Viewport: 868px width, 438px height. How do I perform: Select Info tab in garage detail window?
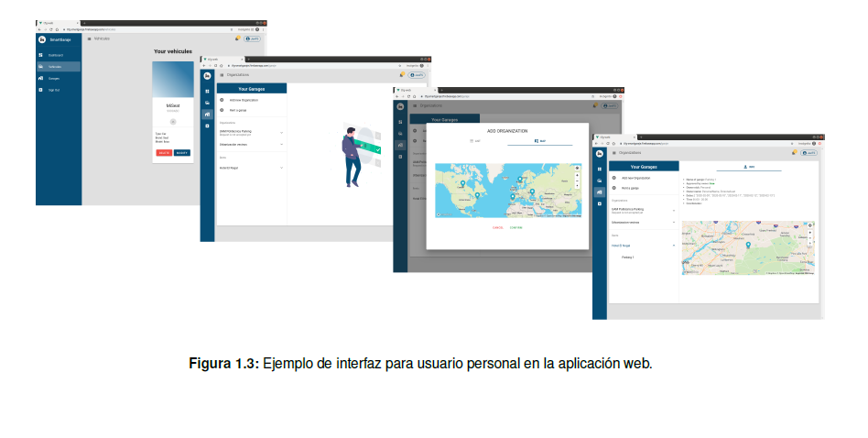click(x=749, y=167)
